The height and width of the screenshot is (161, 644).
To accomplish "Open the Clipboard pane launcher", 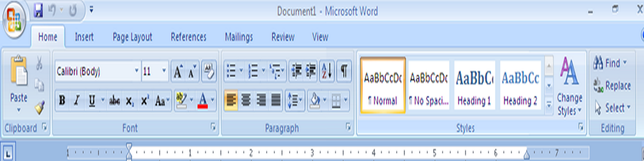I will point(44,128).
